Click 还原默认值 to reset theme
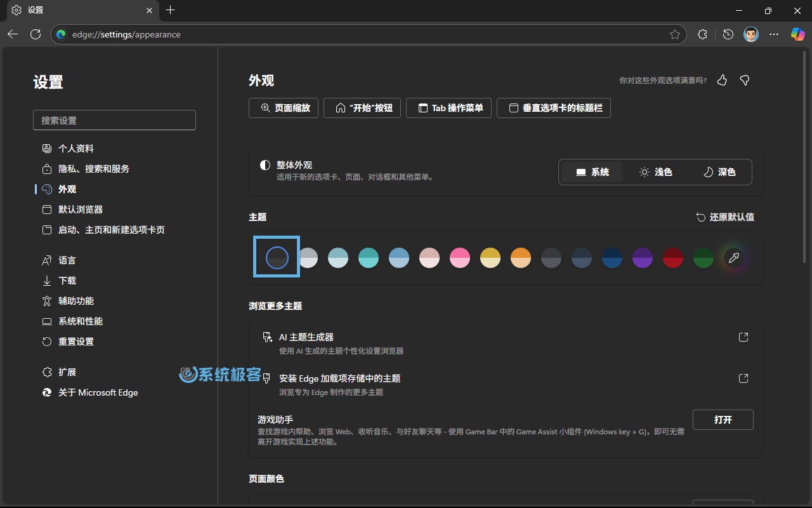 point(725,217)
